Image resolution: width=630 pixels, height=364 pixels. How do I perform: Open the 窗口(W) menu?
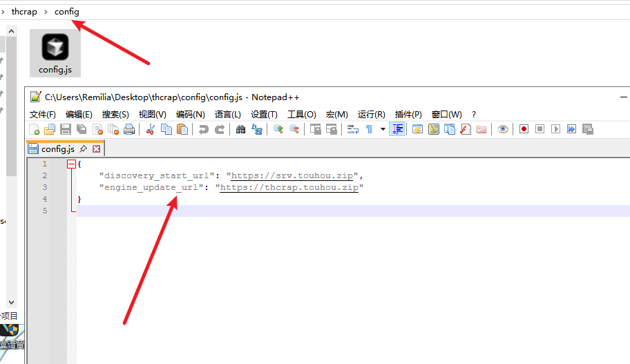click(446, 115)
